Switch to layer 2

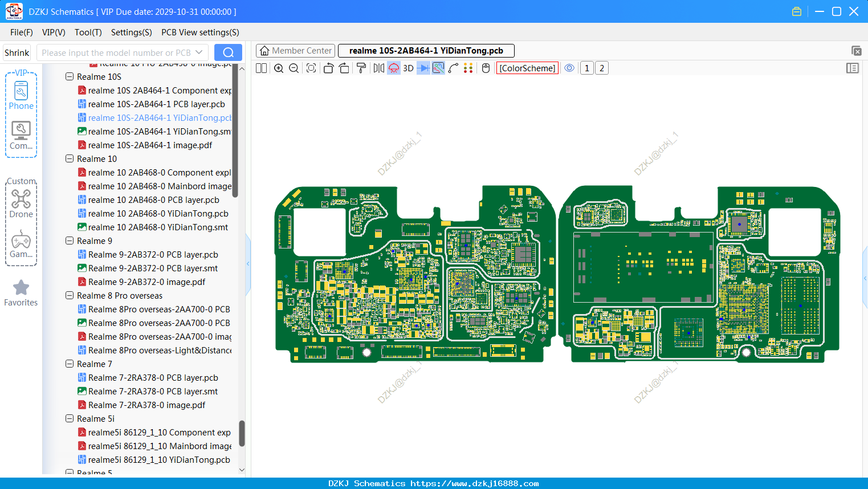pyautogui.click(x=602, y=68)
